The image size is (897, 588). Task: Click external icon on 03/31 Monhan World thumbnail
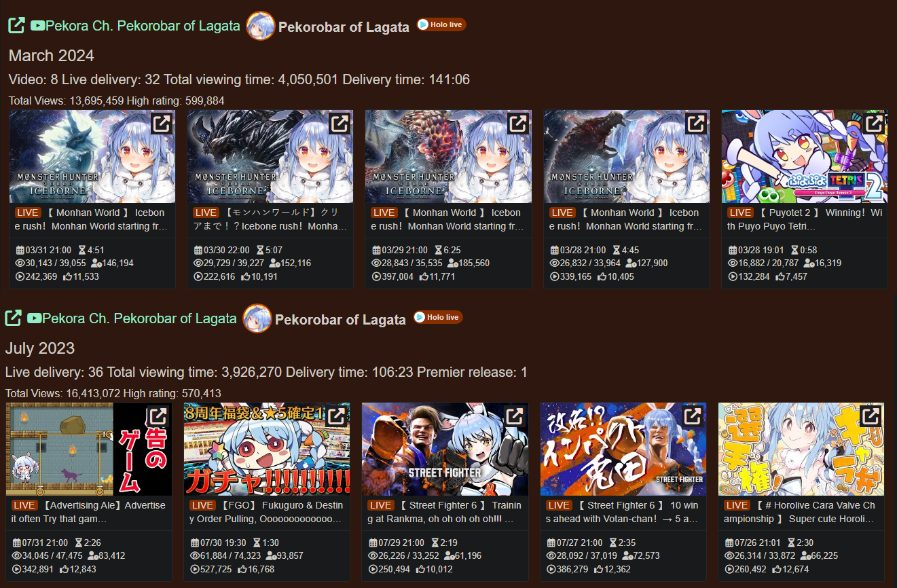point(161,124)
